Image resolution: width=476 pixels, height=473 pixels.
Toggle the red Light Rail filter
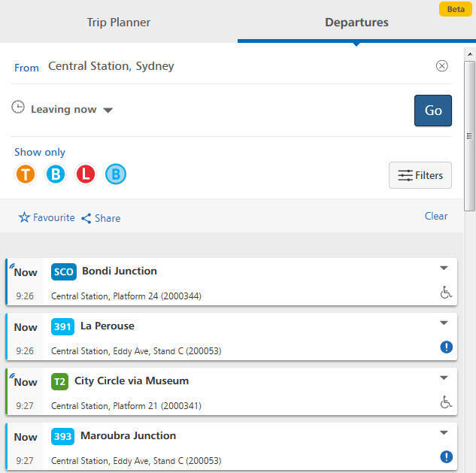(x=86, y=174)
